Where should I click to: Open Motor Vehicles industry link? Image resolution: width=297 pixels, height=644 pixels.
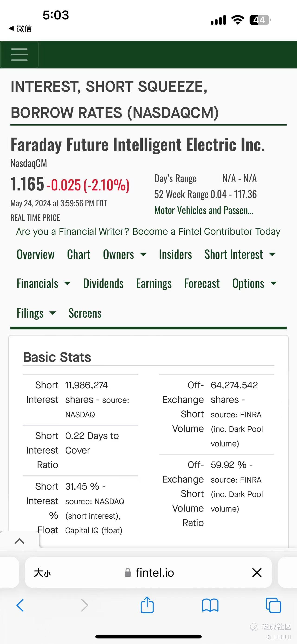203,210
